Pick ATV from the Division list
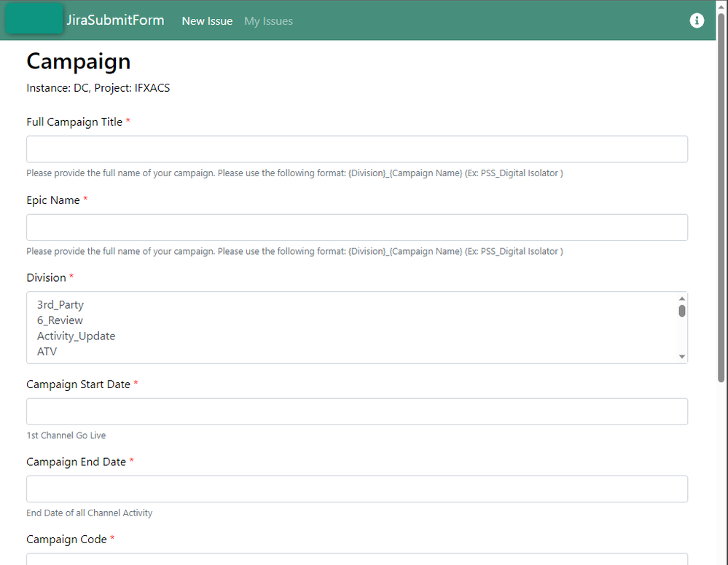This screenshot has width=728, height=565. 47,352
